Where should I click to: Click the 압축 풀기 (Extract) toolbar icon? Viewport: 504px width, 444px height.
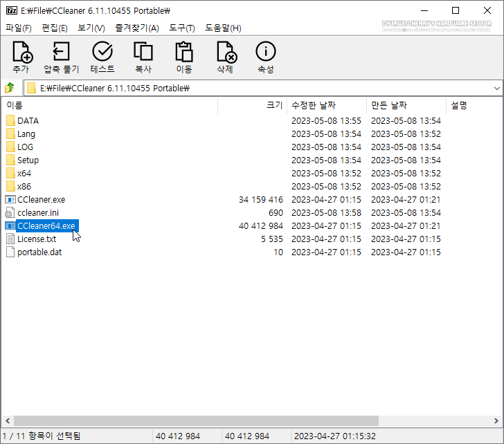[x=61, y=51]
